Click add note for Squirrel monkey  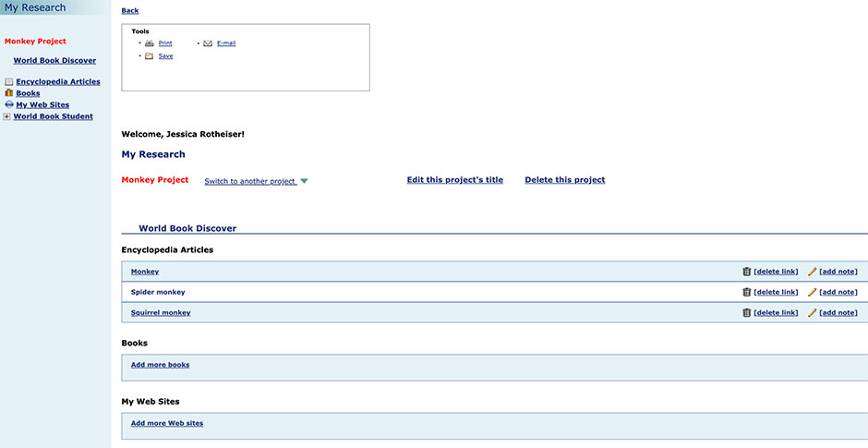838,312
